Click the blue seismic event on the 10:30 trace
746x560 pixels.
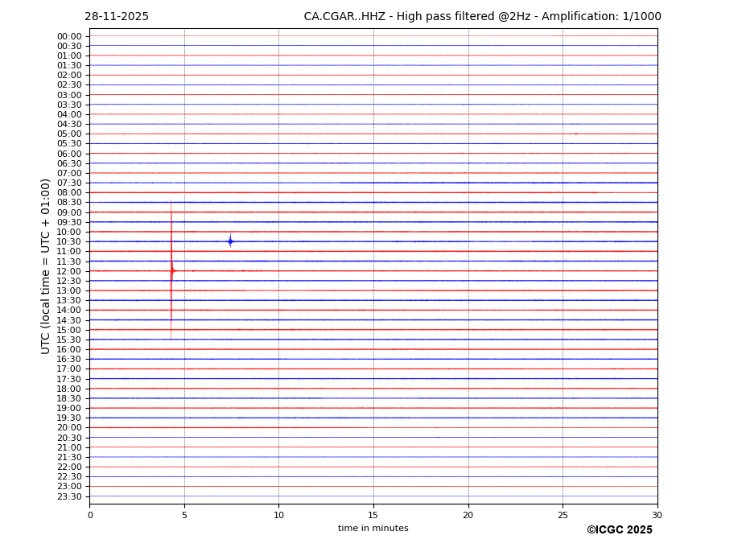click(x=230, y=241)
